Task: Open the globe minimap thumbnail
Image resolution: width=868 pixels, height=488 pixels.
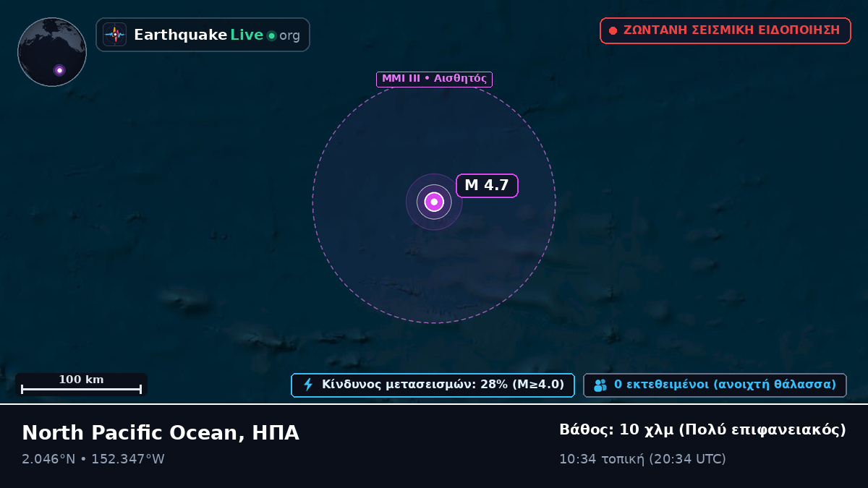Action: pos(52,52)
